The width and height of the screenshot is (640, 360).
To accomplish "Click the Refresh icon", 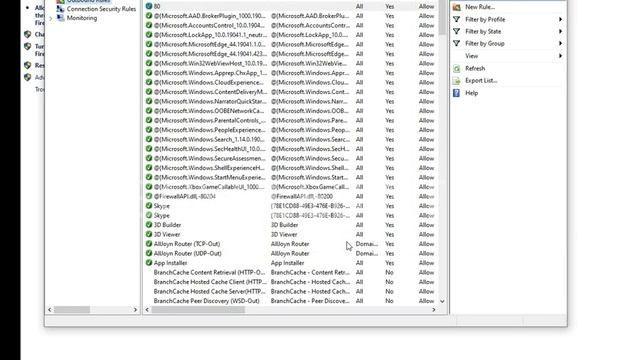I will pos(457,69).
